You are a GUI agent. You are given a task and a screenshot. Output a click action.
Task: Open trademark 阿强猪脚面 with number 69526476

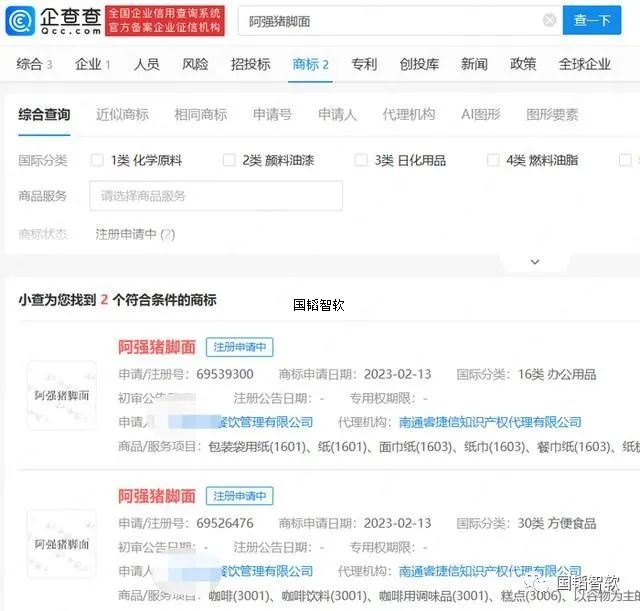point(157,496)
